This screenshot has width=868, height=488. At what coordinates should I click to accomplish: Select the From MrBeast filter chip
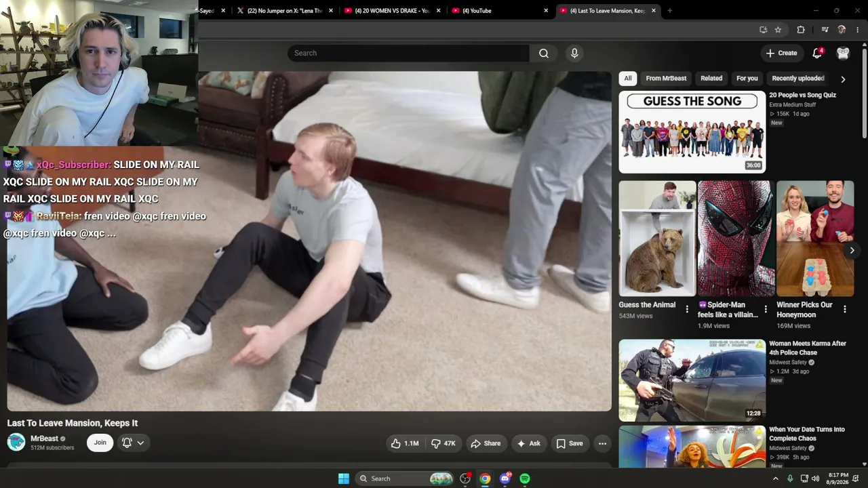tap(666, 79)
